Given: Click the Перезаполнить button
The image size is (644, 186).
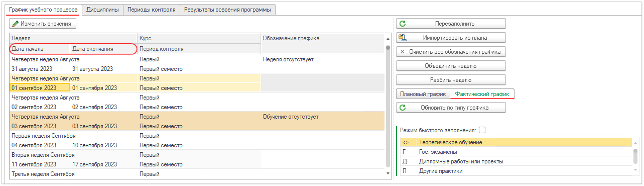Looking at the screenshot, I should click(x=451, y=23).
